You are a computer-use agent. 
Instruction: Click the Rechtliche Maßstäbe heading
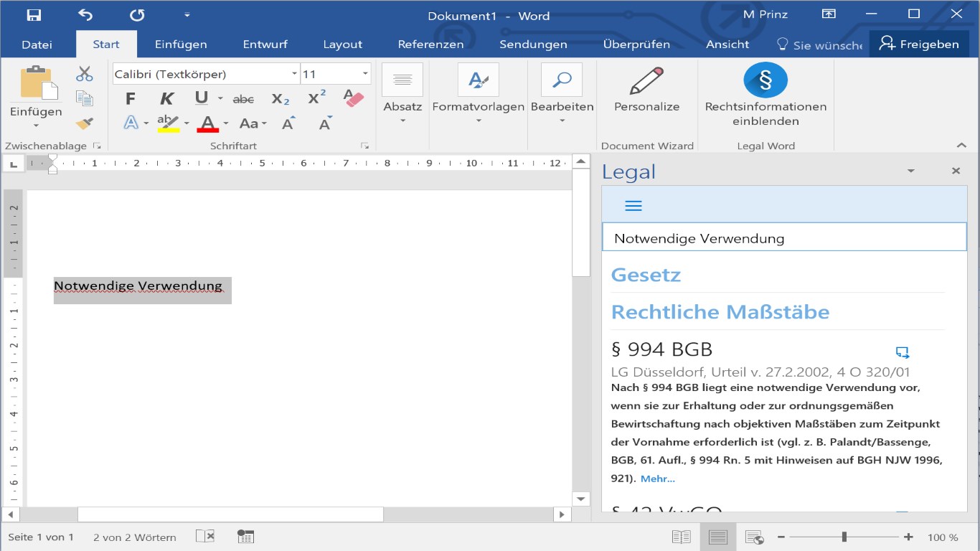[x=720, y=312]
